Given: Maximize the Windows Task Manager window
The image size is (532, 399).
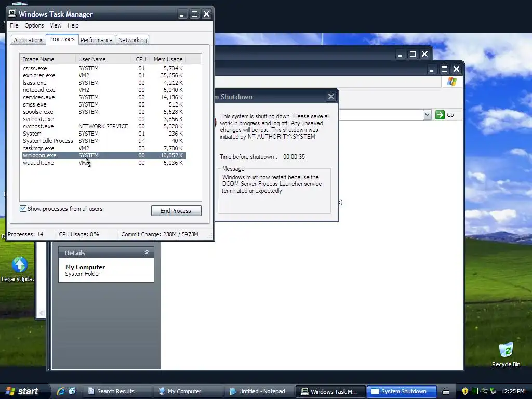Looking at the screenshot, I should click(x=194, y=14).
